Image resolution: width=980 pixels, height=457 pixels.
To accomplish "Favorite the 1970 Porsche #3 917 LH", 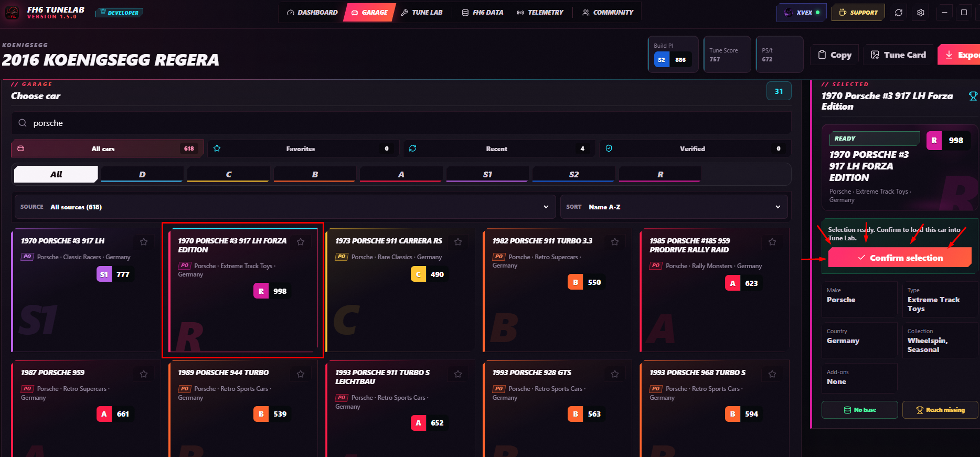I will pyautogui.click(x=144, y=242).
